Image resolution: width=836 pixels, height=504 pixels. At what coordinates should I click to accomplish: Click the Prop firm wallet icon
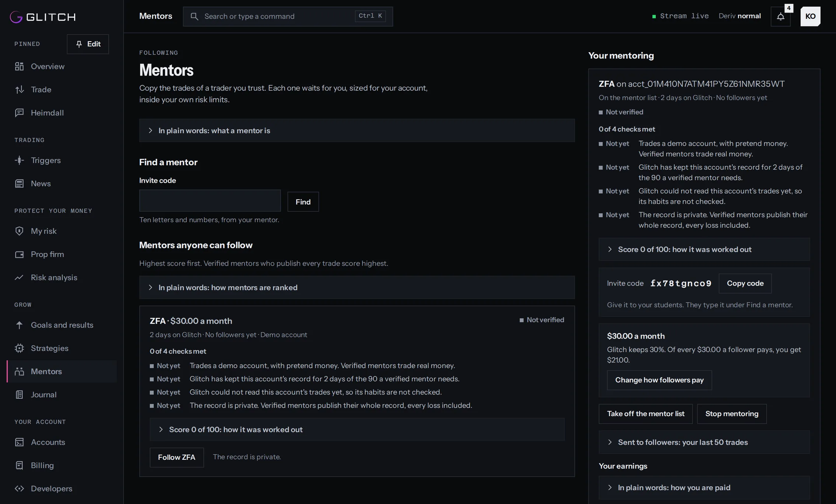[x=19, y=254]
